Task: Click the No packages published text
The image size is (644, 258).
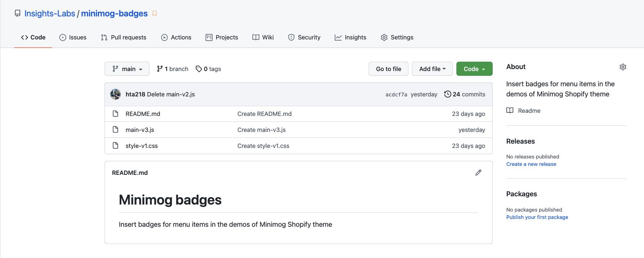Action: pos(534,210)
